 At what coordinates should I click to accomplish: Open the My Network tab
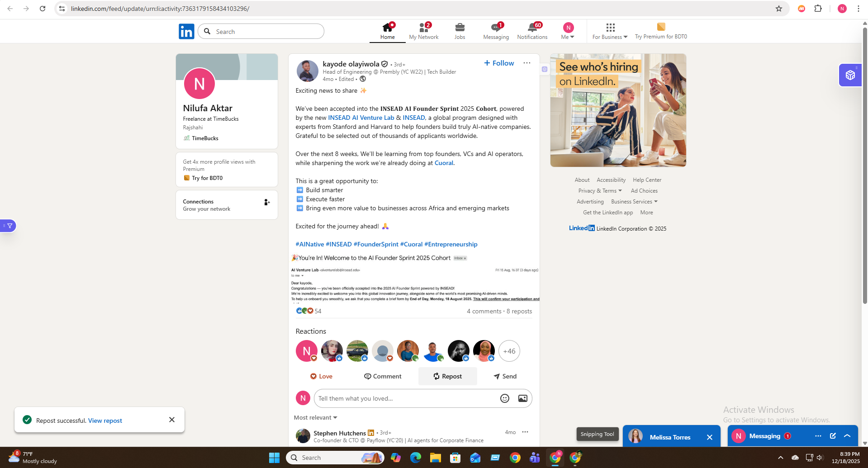click(424, 31)
